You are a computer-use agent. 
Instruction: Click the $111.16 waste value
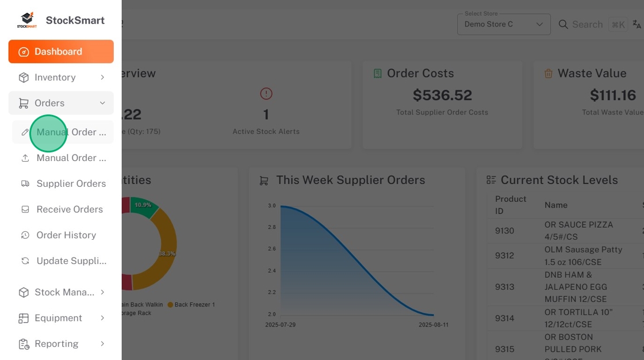(613, 95)
